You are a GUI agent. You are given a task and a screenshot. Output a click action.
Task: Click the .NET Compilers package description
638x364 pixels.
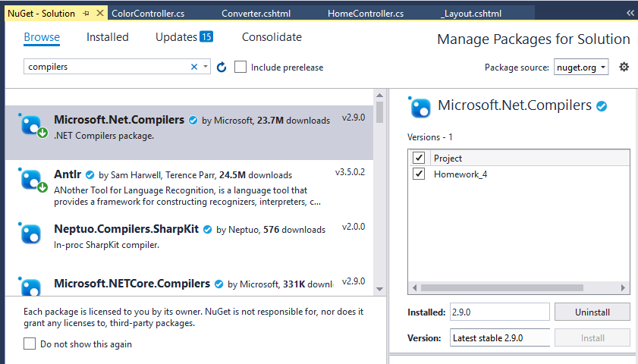click(x=104, y=136)
